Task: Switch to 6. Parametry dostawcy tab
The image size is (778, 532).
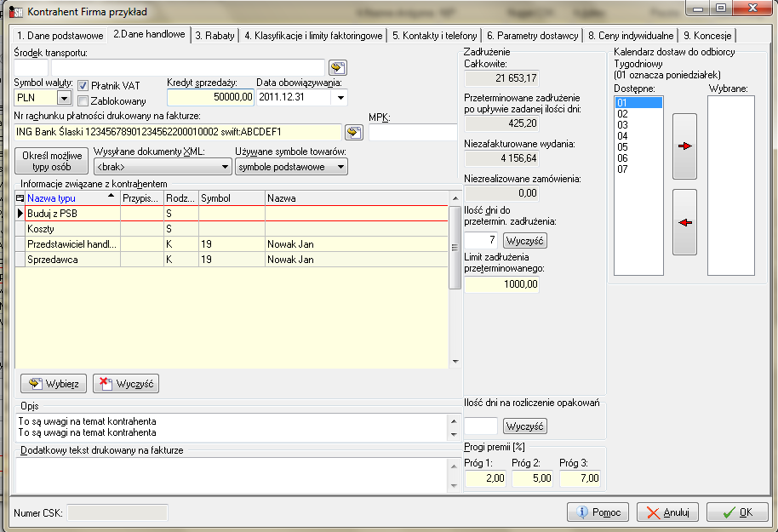Action: coord(532,36)
